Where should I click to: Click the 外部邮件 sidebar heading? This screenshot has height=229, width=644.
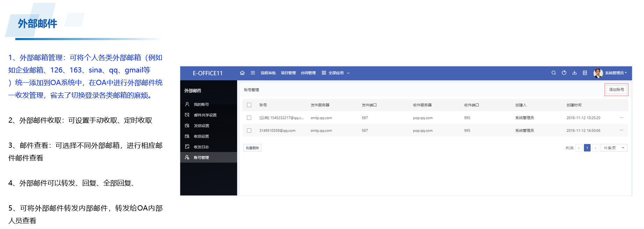pos(193,91)
